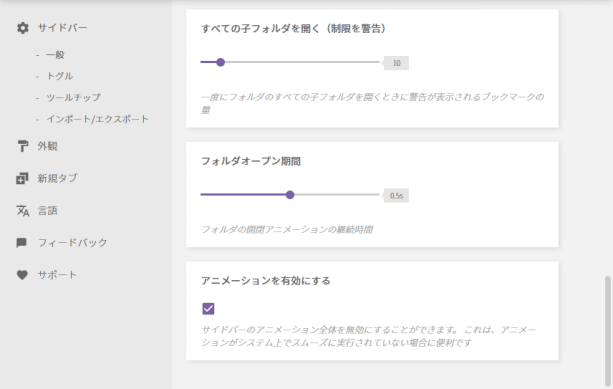Go to インポート/エクスポート section
613x389 pixels.
coord(97,119)
